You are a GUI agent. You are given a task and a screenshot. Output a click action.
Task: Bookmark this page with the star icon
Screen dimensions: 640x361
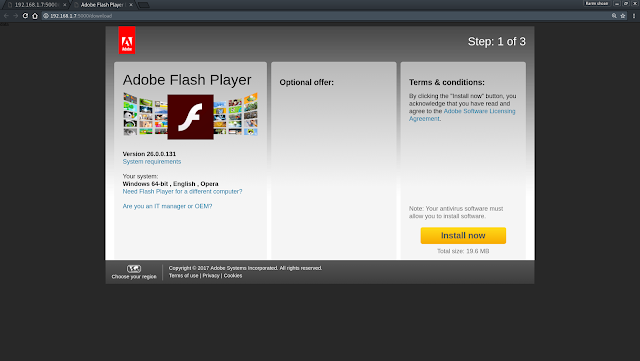623,16
